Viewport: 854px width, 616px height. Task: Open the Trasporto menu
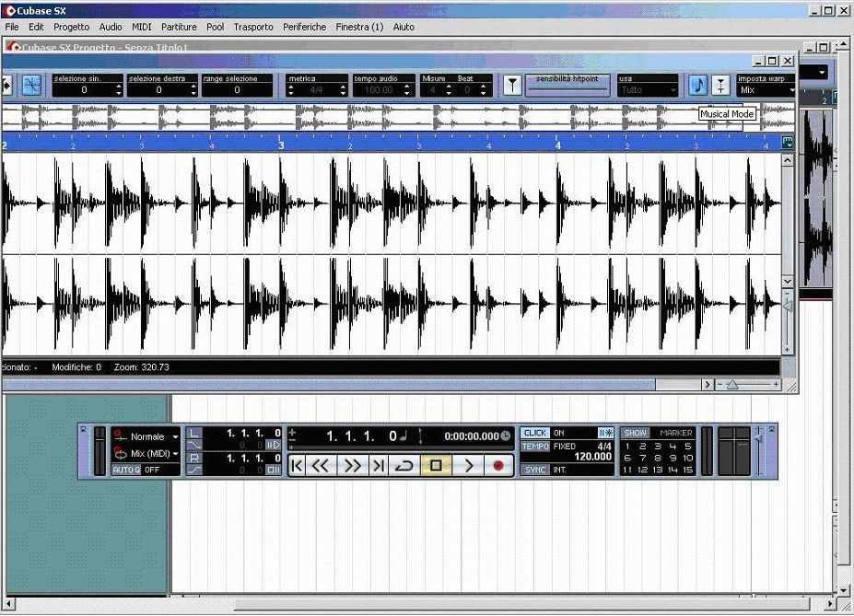[x=253, y=27]
